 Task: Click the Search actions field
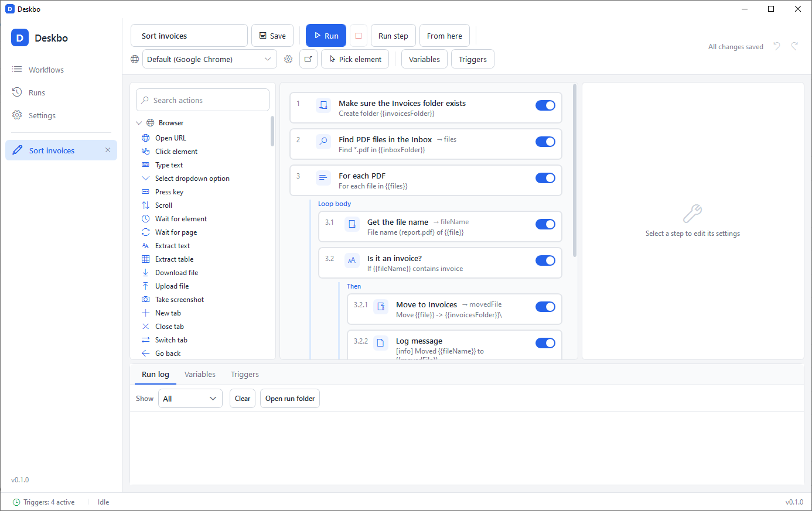(203, 100)
